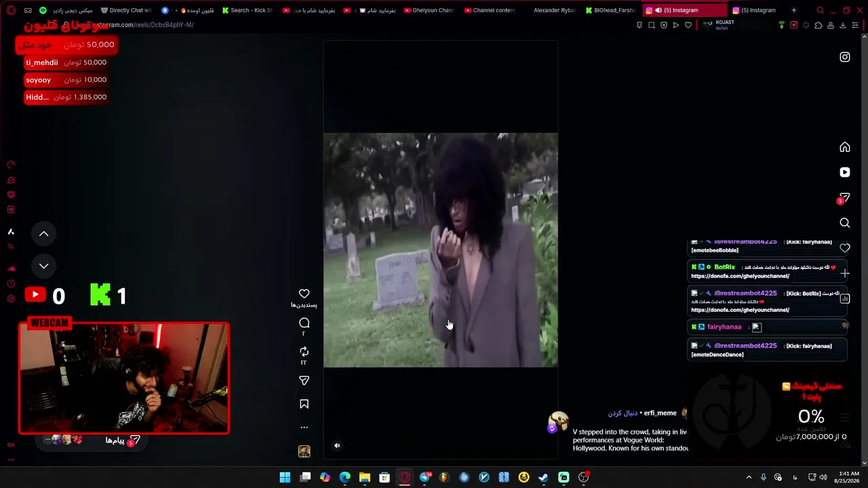
Task: Share the reel via the paper plane icon
Action: coord(304,381)
